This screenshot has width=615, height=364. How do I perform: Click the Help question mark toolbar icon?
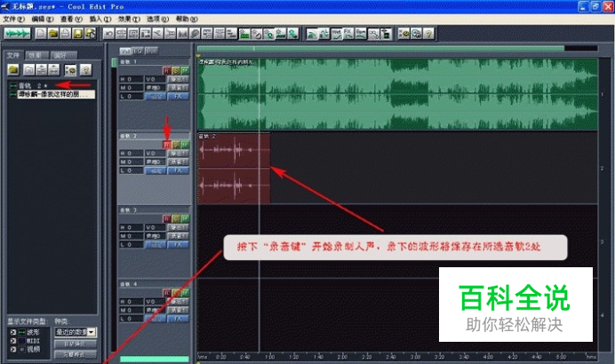click(x=428, y=34)
